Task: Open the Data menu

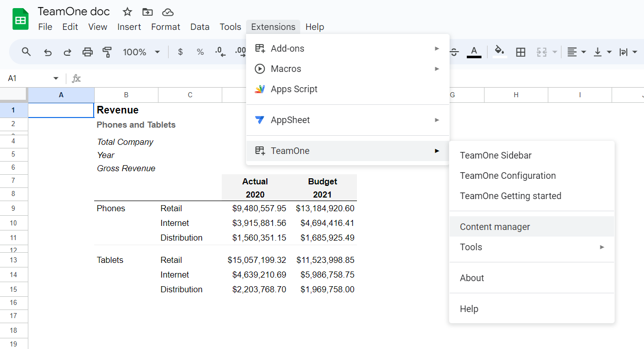Action: [200, 27]
